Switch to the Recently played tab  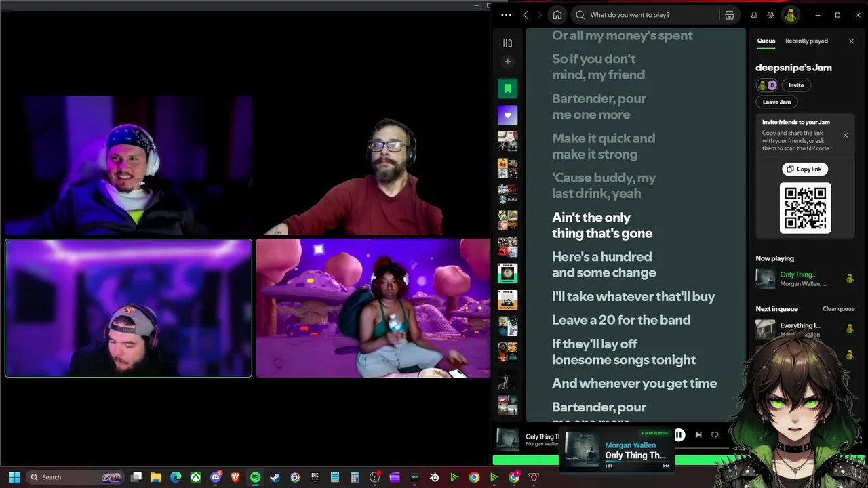(x=806, y=41)
